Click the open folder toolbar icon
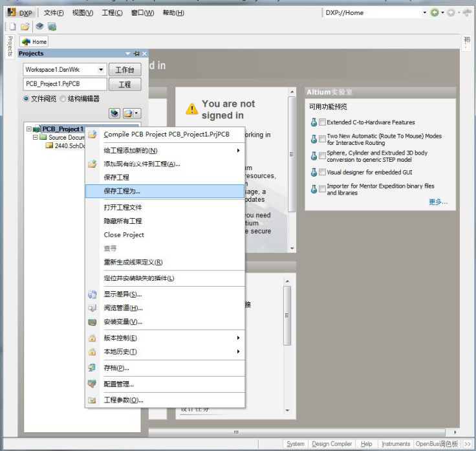This screenshot has width=476, height=451. (x=25, y=27)
